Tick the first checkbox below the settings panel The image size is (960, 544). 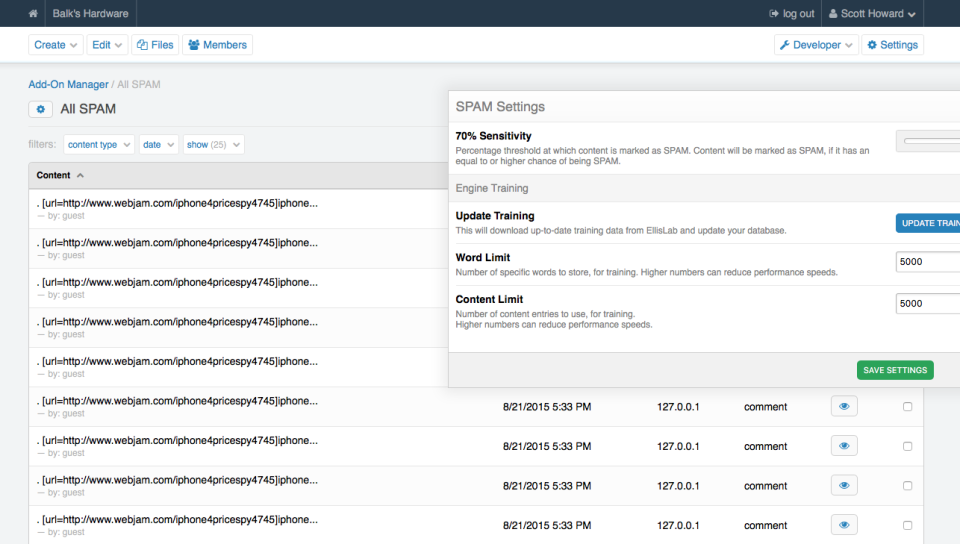907,407
